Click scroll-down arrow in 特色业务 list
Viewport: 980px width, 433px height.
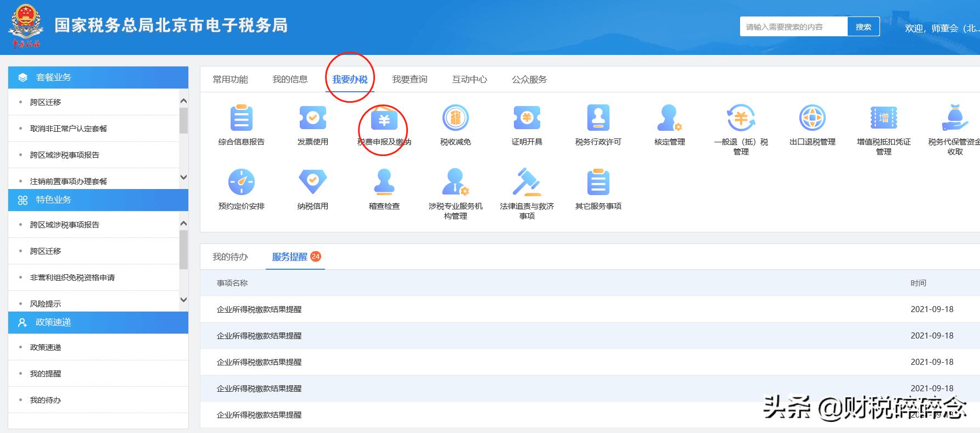coord(183,300)
